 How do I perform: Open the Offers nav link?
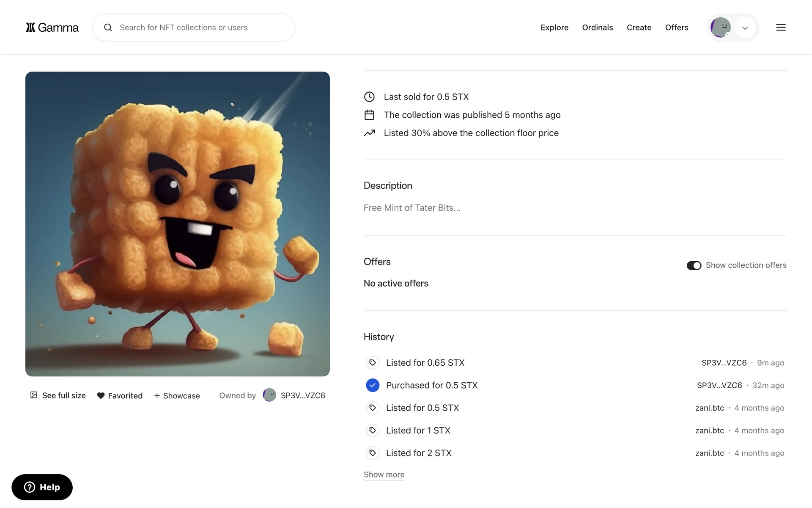pyautogui.click(x=676, y=28)
